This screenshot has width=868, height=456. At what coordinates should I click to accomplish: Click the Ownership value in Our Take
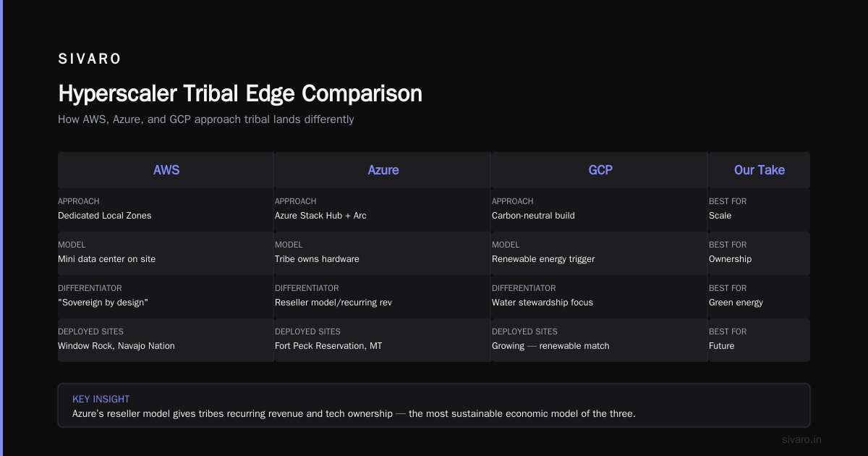[730, 259]
